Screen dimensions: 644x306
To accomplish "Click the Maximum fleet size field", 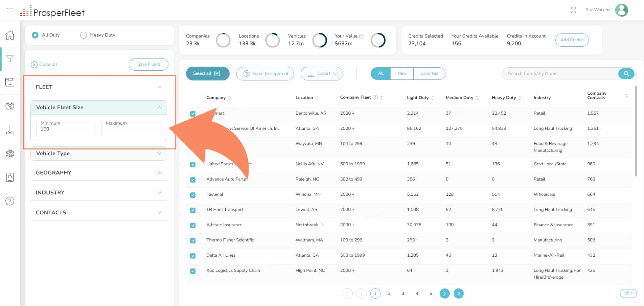I will pos(131,129).
